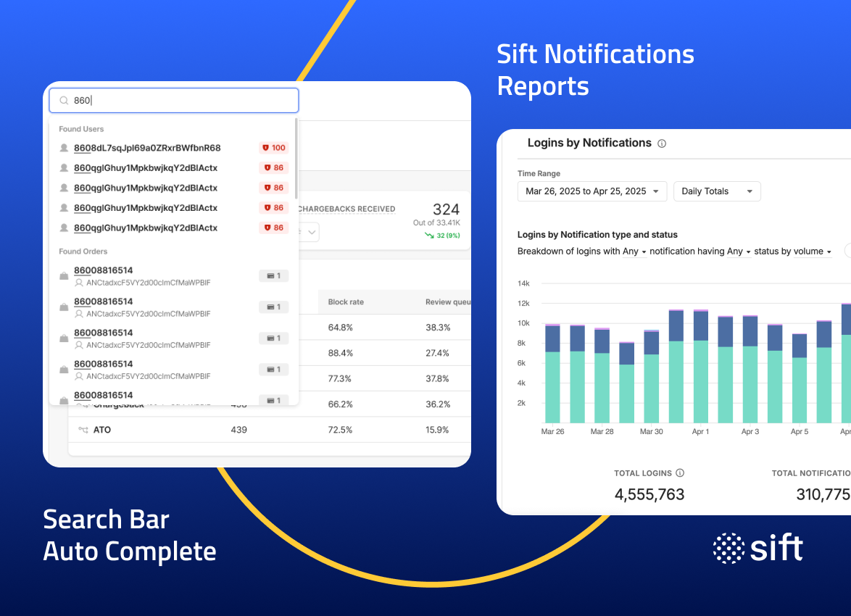Click the chart bar for Apr 5
The image size is (851, 616).
pyautogui.click(x=800, y=378)
